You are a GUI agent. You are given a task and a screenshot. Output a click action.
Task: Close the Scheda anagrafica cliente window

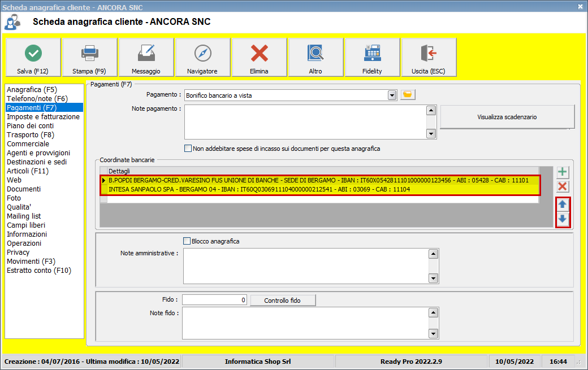click(x=580, y=6)
